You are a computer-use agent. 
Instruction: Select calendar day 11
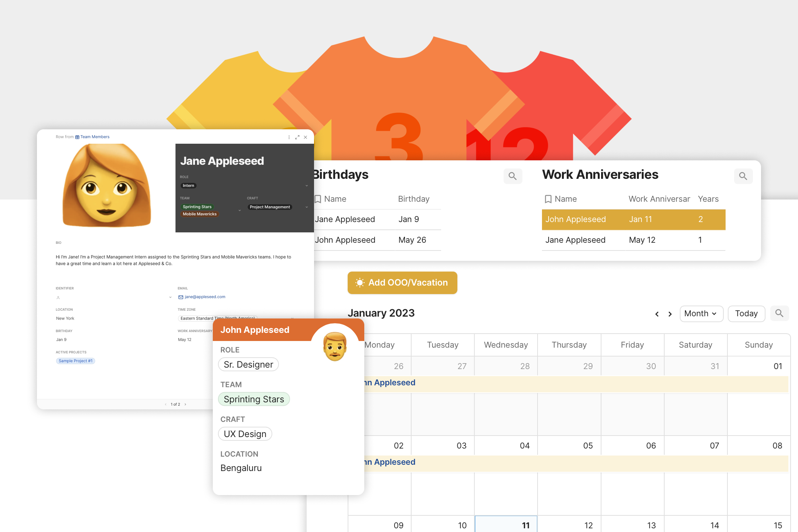[x=506, y=524]
